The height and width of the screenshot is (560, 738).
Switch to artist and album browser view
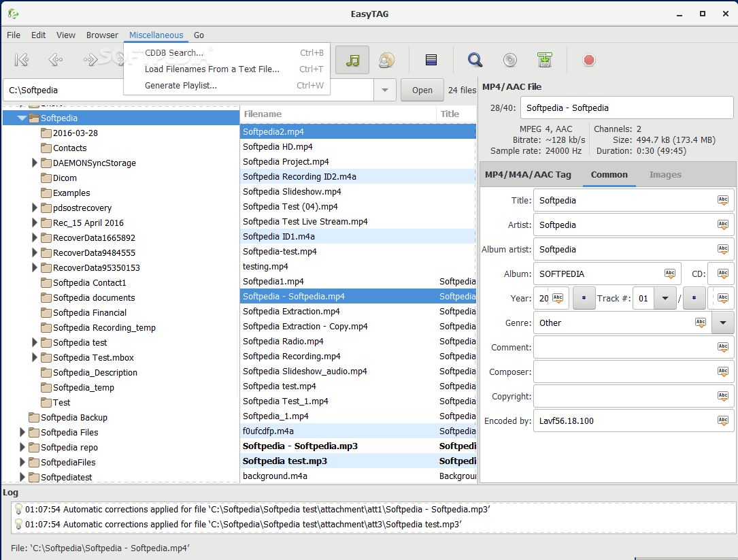tap(386, 60)
